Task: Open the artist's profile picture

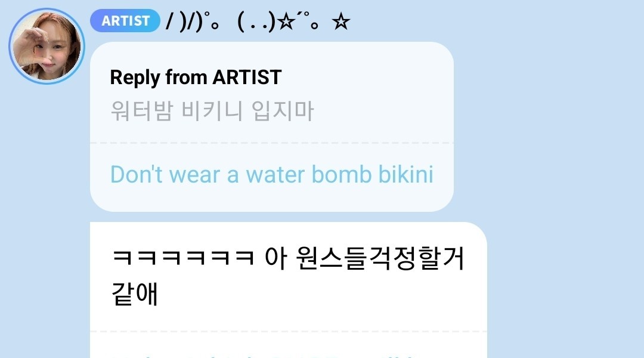Action: pyautogui.click(x=47, y=46)
